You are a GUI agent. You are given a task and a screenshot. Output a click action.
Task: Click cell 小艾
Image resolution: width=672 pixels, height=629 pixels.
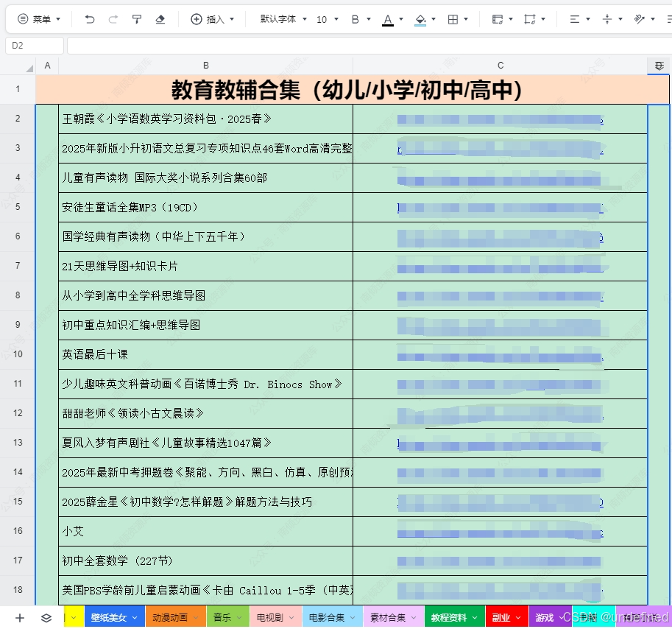(x=205, y=532)
